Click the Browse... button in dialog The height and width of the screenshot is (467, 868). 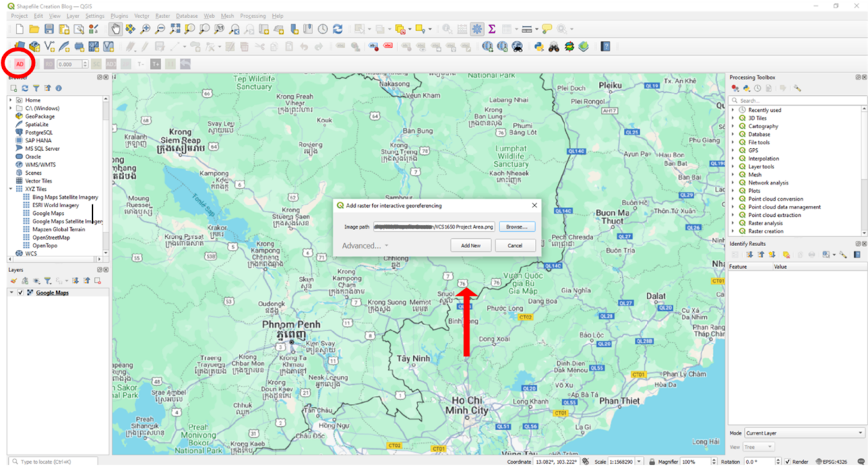[x=516, y=227]
